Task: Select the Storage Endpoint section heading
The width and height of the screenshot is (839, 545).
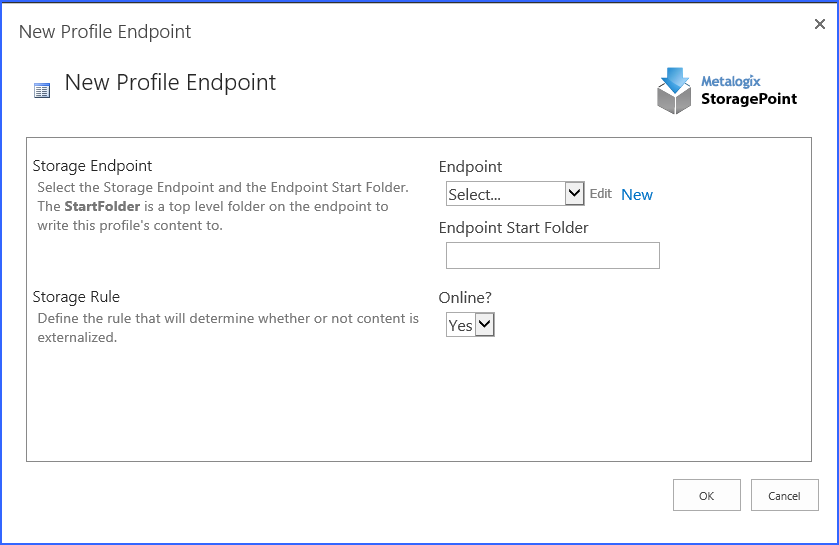Action: pyautogui.click(x=92, y=166)
